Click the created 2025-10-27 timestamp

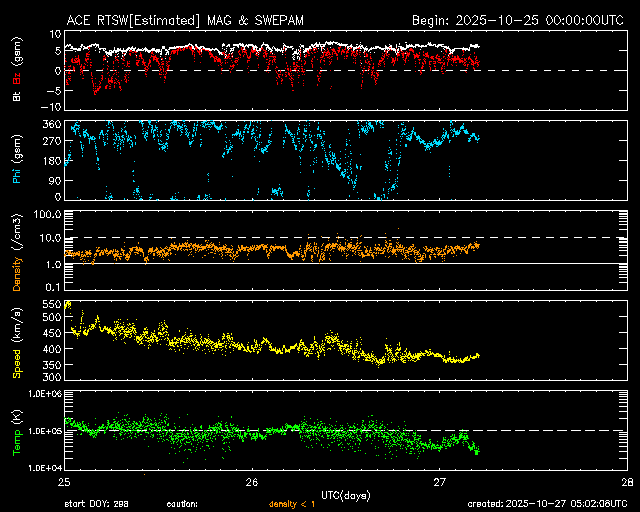pos(550,504)
